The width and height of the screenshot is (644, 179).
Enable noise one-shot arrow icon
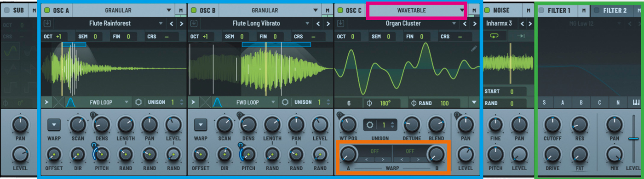click(522, 36)
